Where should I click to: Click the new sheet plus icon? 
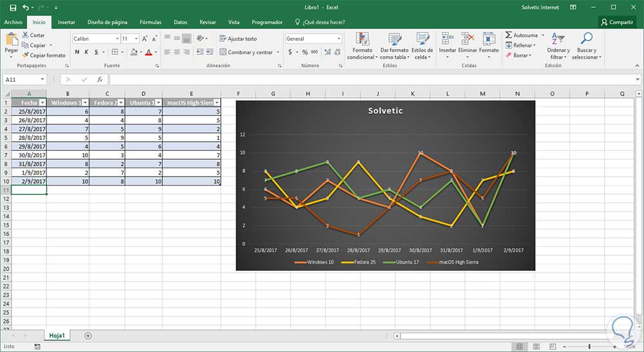[88, 336]
